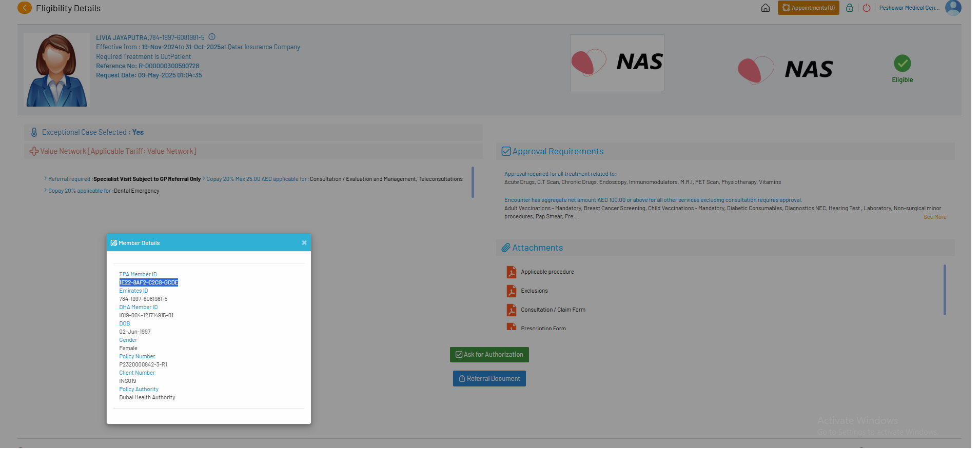Click the Approval Requirements check icon
980x449 pixels.
pos(506,151)
